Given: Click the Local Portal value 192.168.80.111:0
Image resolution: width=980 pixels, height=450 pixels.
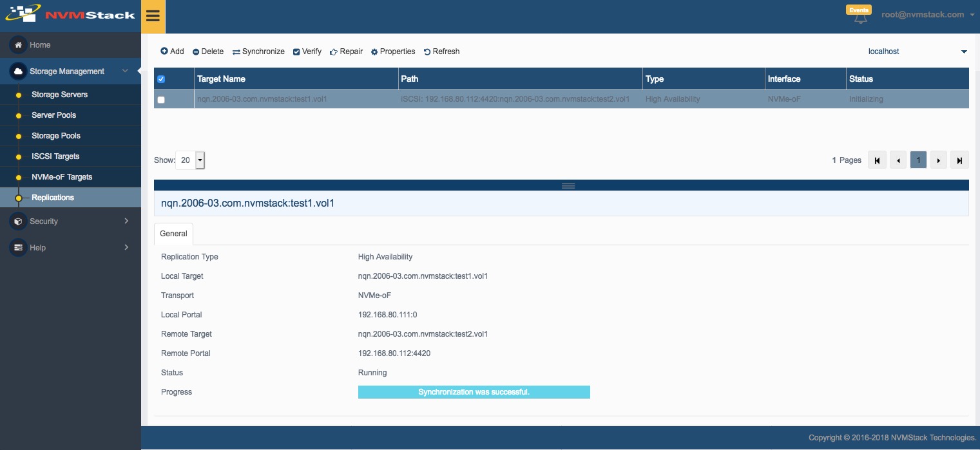Looking at the screenshot, I should (388, 315).
